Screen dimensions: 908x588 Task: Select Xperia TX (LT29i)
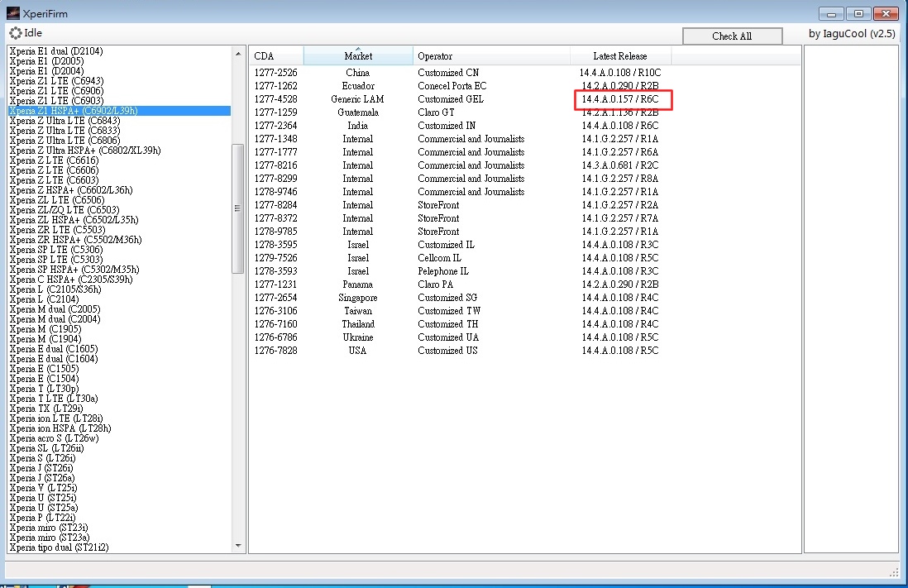pos(46,408)
